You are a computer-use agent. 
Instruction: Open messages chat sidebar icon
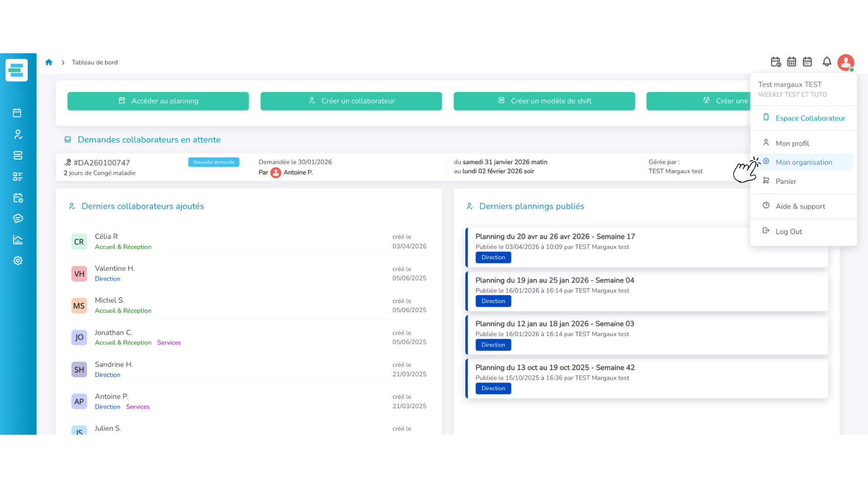click(18, 219)
